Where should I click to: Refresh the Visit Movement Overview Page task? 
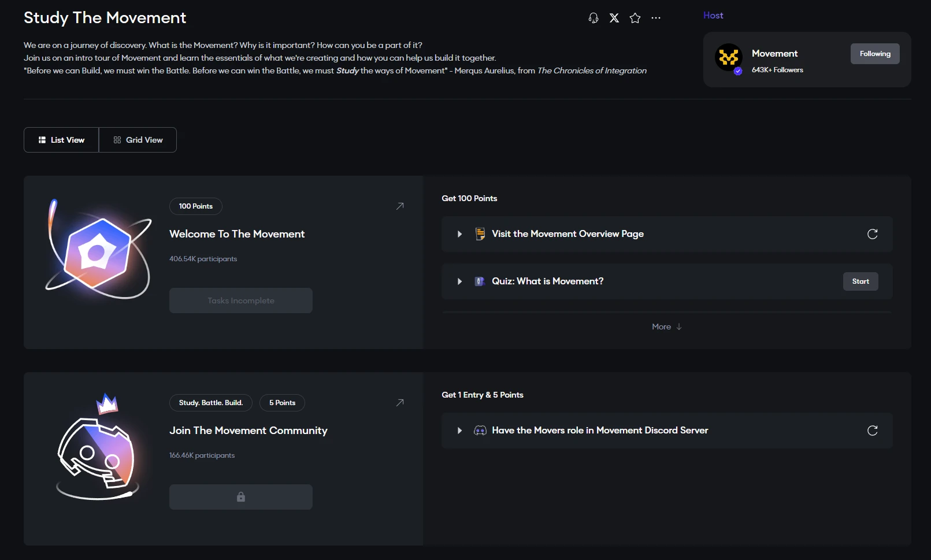(x=873, y=234)
